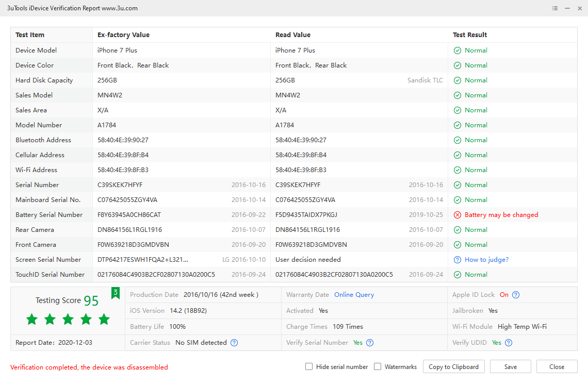Viewport: 588px width, 386px height.
Task: Click the green check icon in Device Color row
Action: (x=458, y=65)
